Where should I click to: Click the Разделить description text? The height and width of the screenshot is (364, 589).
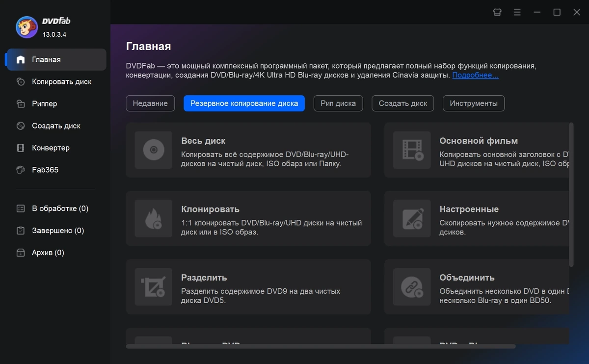261,296
